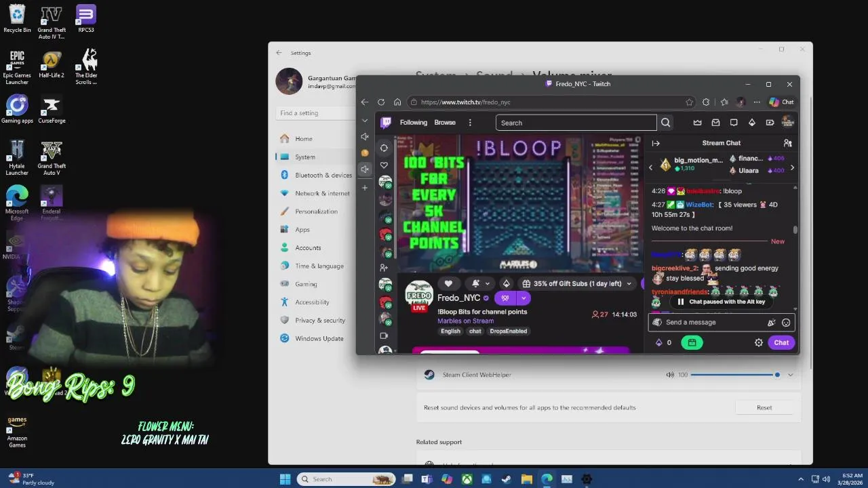Open Edge settings and more ellipsis
The image size is (868, 488).
click(757, 102)
